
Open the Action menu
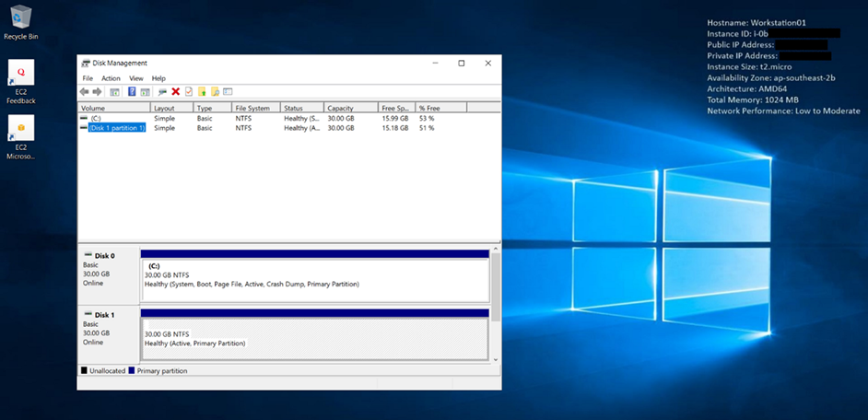111,78
